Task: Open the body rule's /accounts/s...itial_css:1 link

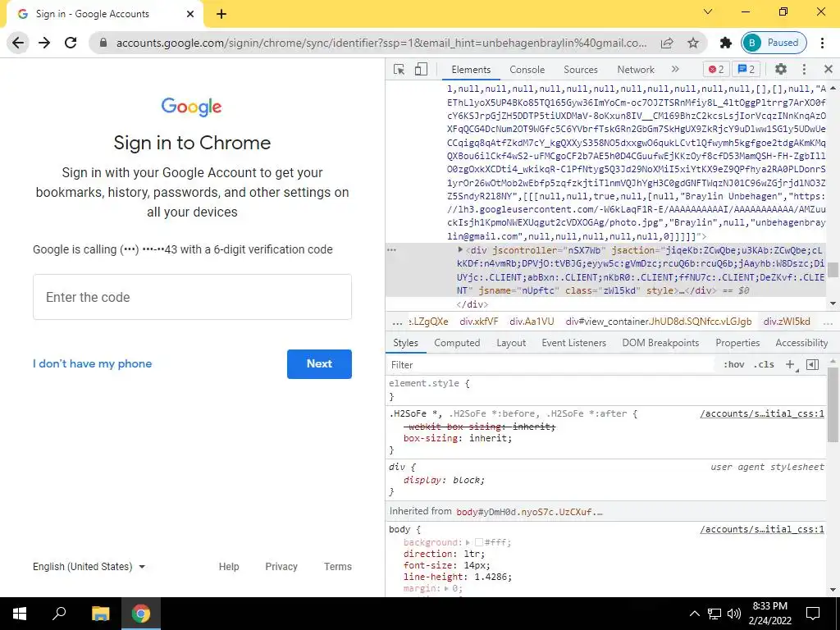Action: [x=762, y=529]
